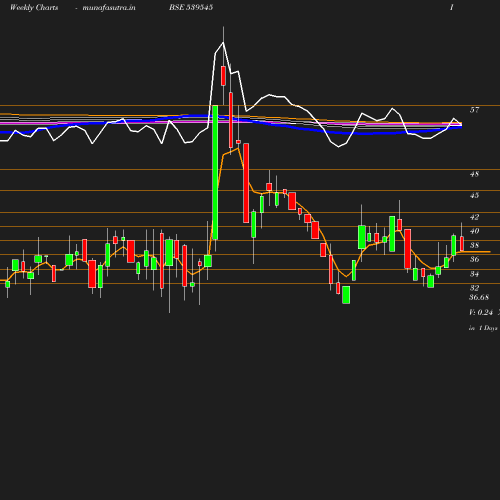Select the 48 price axis label
This screenshot has width=500, height=500.
pyautogui.click(x=474, y=174)
